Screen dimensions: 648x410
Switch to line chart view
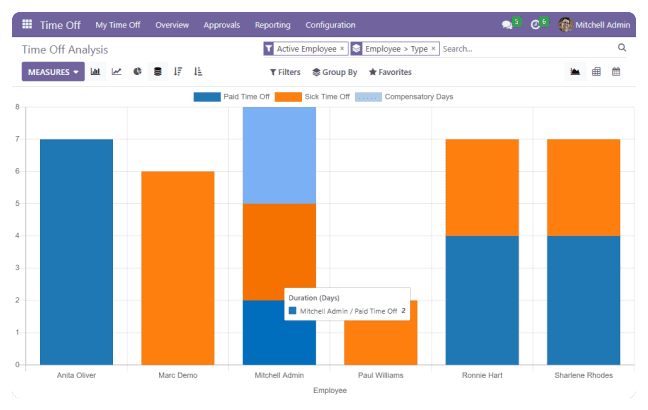point(117,72)
